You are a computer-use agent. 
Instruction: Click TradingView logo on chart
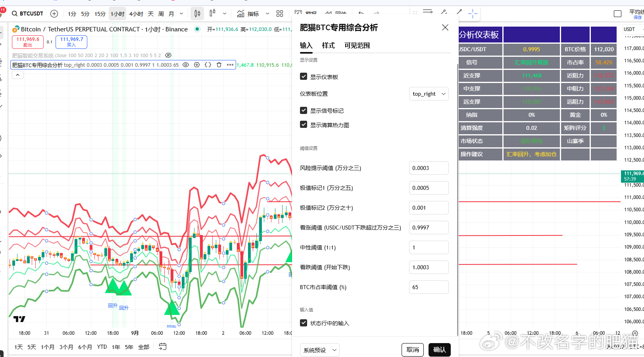pos(19,319)
